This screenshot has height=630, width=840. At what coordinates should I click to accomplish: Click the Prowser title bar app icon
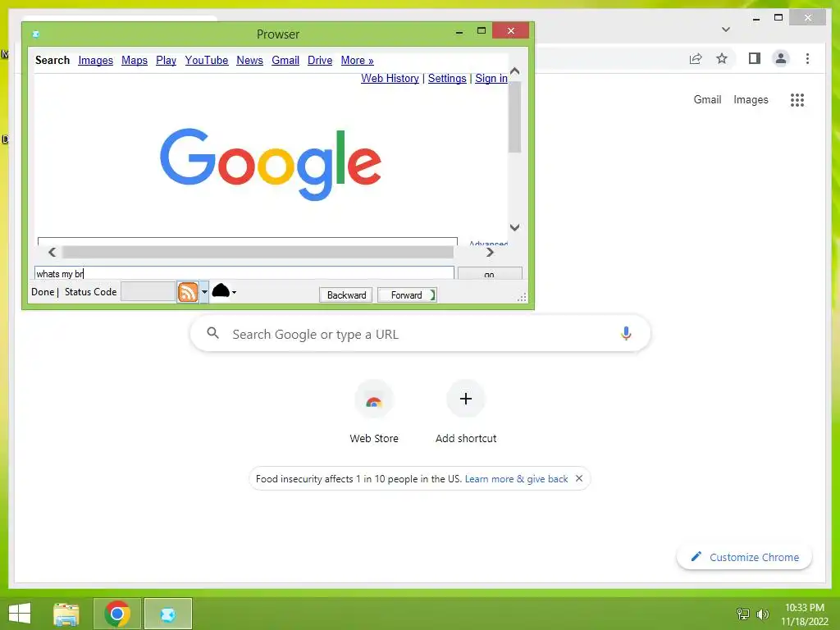tap(36, 34)
